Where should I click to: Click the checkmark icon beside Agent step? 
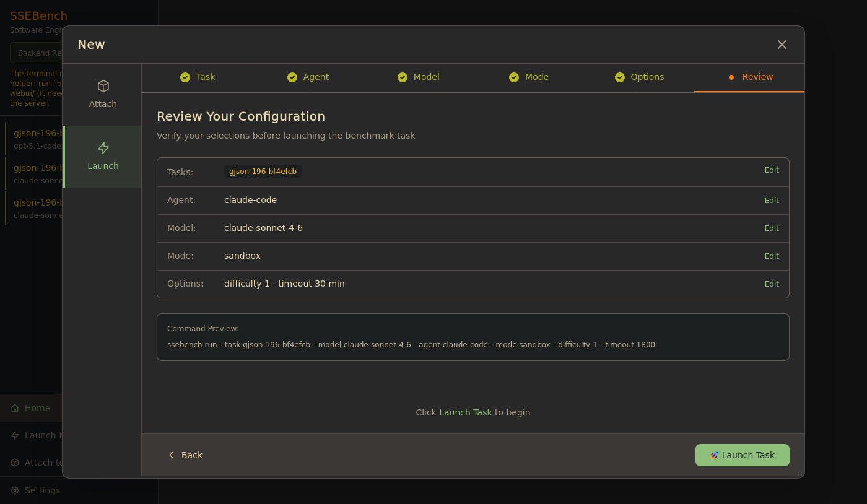click(x=292, y=77)
